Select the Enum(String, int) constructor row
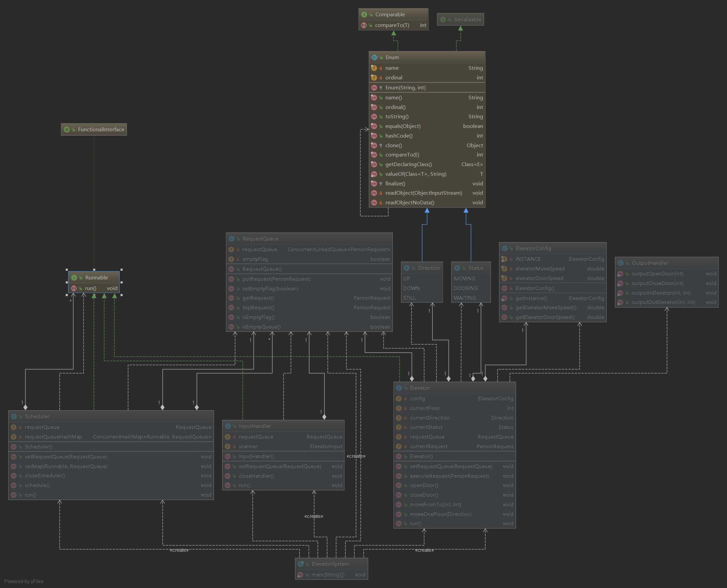Screen dimensions: 727x588 pyautogui.click(x=427, y=88)
